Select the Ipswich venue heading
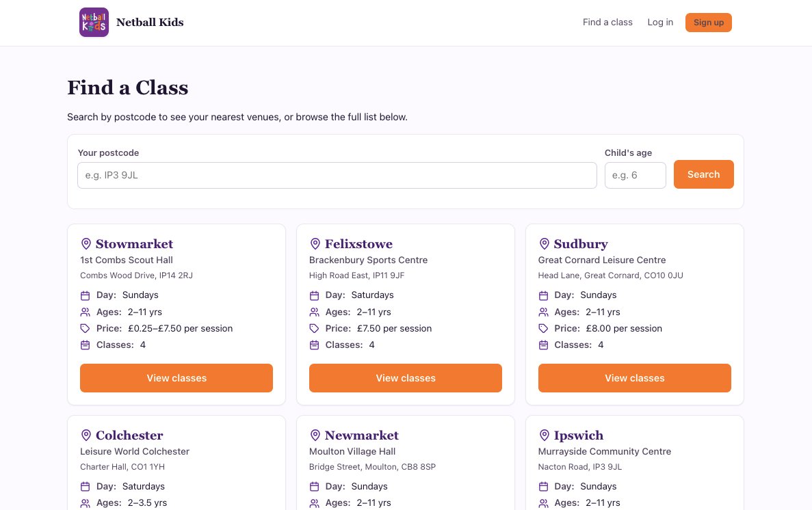This screenshot has width=812, height=510. point(579,435)
